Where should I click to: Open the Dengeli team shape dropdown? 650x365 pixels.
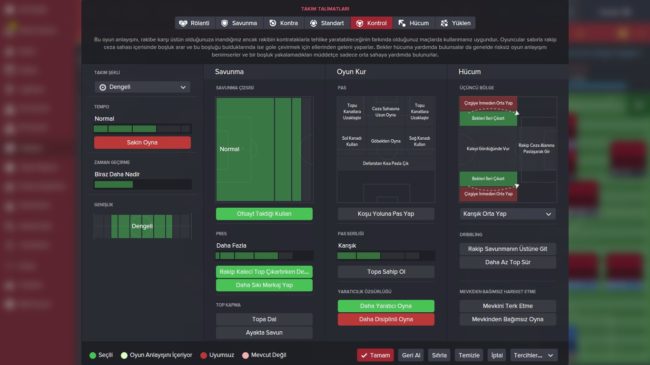click(143, 87)
